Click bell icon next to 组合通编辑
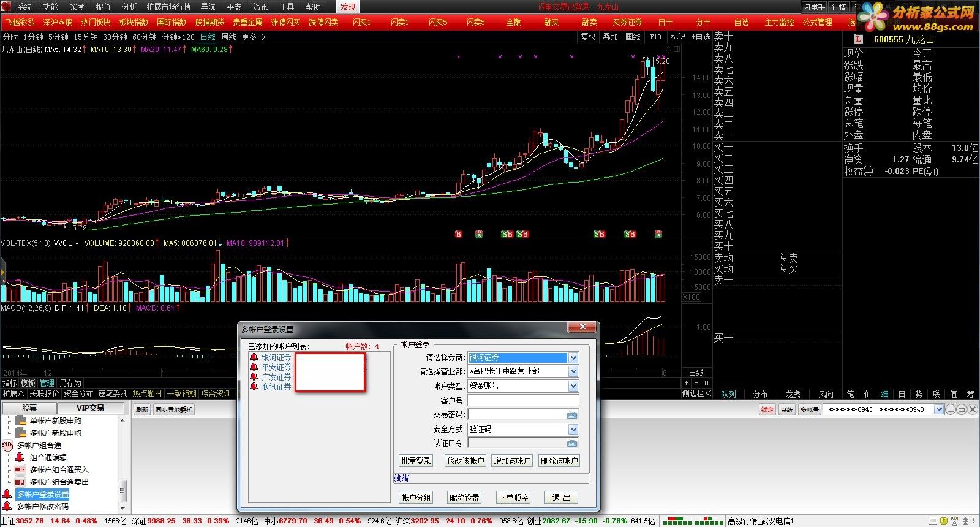The height and width of the screenshot is (527, 980). tap(20, 458)
